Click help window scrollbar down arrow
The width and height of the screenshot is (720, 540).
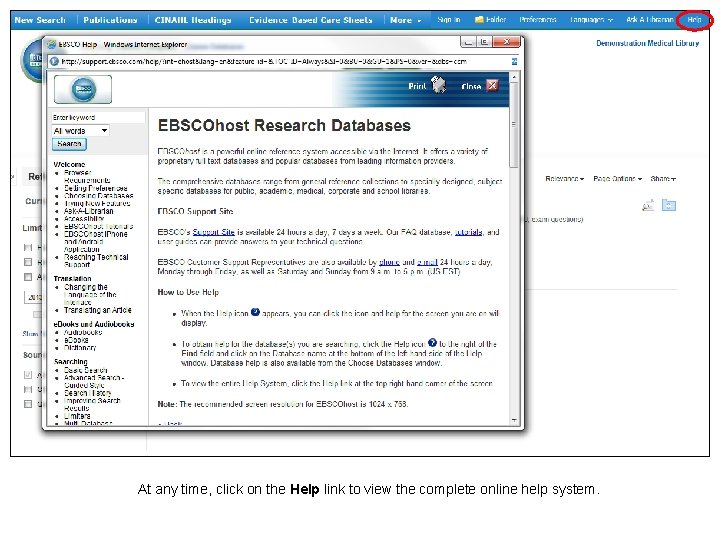(x=514, y=420)
